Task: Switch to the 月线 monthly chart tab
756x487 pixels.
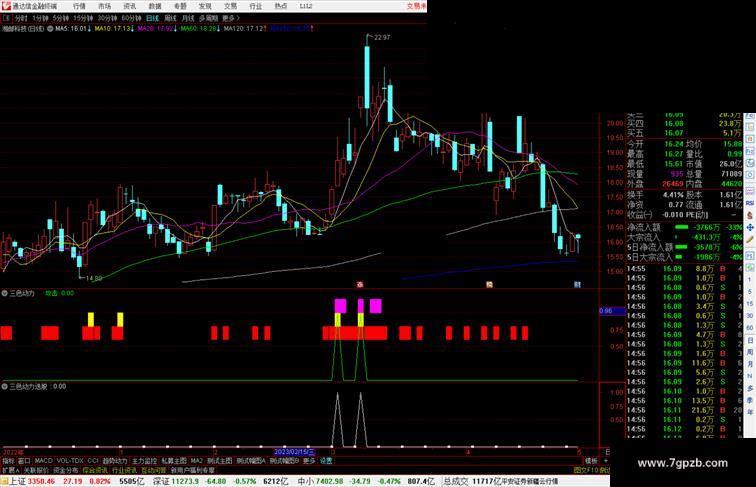Action: tap(188, 18)
